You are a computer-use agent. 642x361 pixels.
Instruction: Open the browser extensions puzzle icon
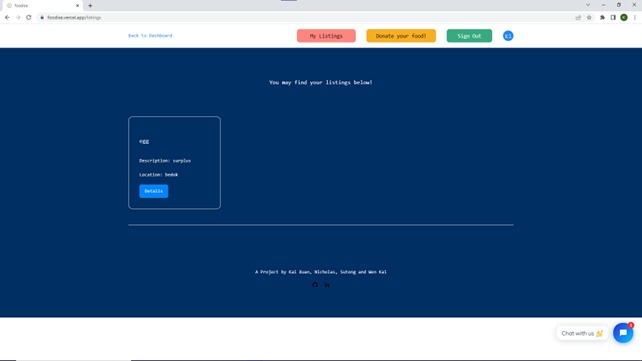tap(602, 18)
